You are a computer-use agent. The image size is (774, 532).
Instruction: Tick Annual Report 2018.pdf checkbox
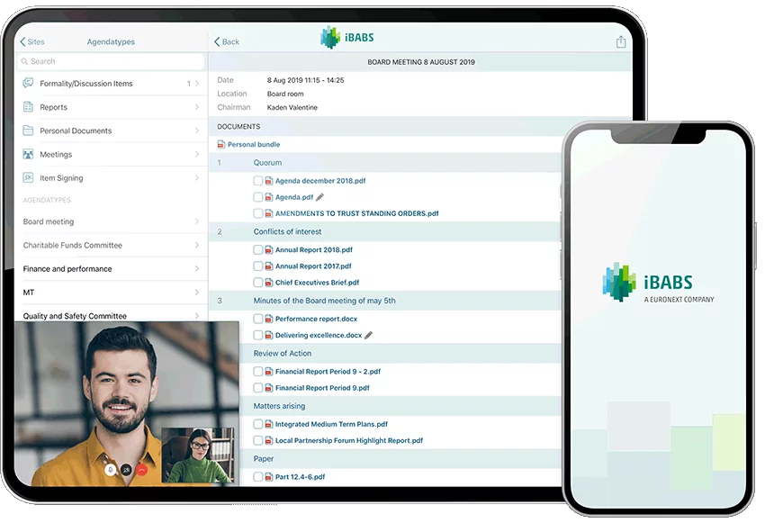tap(258, 249)
